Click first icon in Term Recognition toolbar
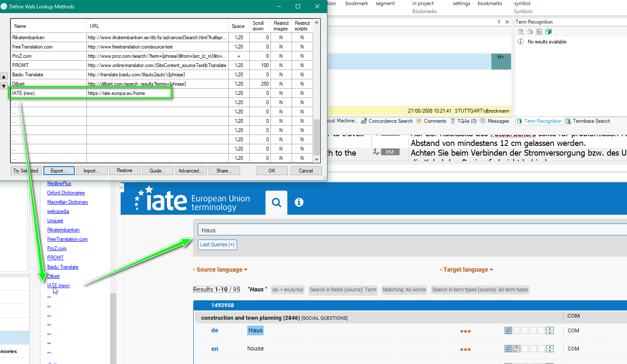The width and height of the screenshot is (627, 364). pos(521,32)
